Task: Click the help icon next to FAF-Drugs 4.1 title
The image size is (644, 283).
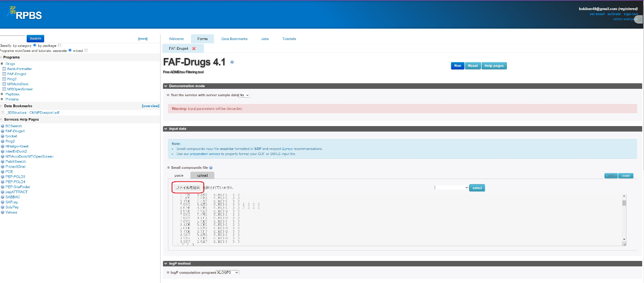Action: [232, 62]
